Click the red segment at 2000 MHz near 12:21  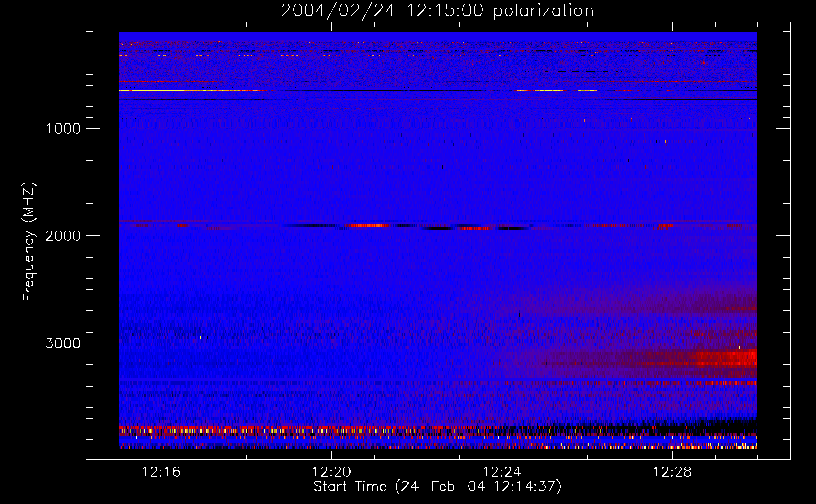coord(368,226)
